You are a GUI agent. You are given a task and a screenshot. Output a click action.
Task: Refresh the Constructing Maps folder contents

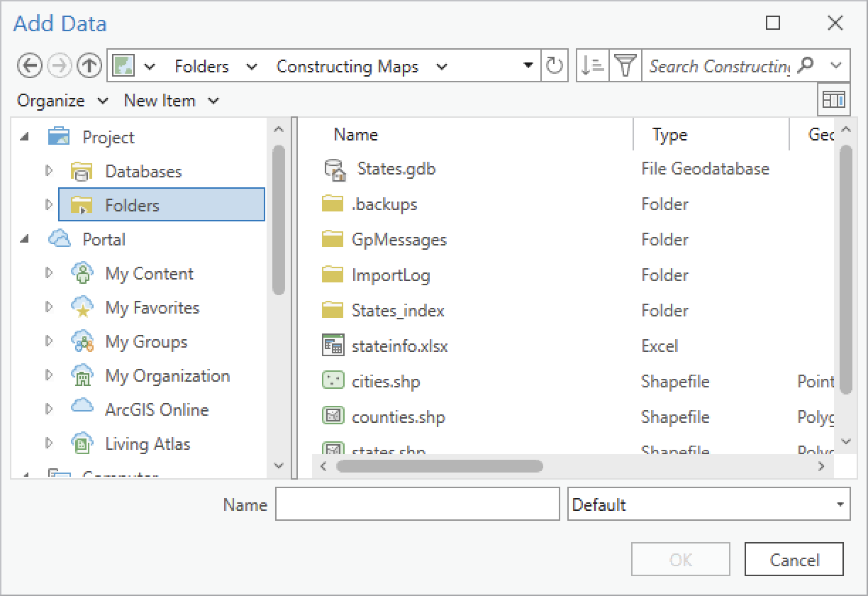click(x=556, y=65)
